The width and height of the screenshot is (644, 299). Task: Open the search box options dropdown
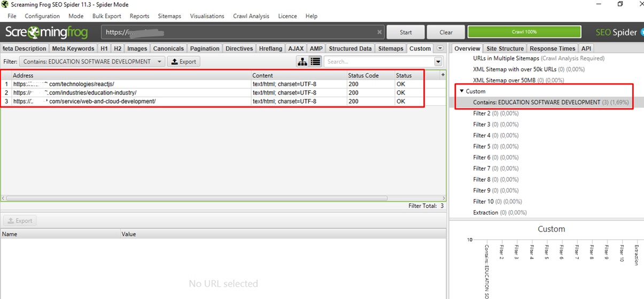pyautogui.click(x=438, y=62)
